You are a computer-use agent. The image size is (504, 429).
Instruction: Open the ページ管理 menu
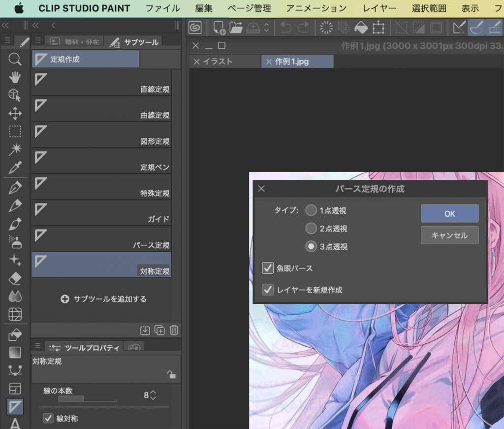(x=250, y=8)
